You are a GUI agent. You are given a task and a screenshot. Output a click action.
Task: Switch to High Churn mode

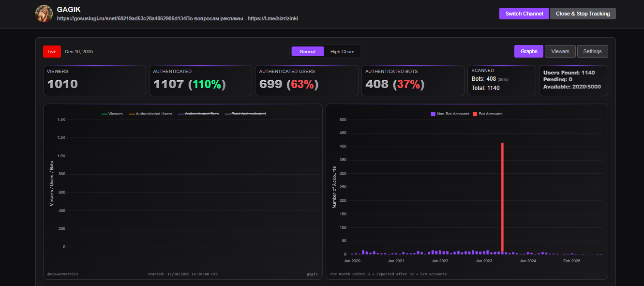(x=342, y=51)
